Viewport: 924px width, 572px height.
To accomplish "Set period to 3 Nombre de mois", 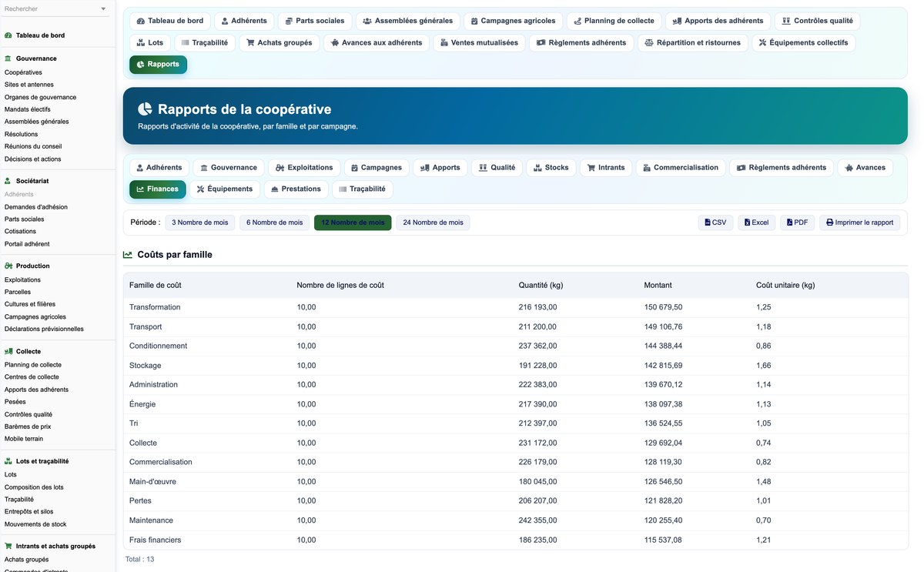I will 200,222.
